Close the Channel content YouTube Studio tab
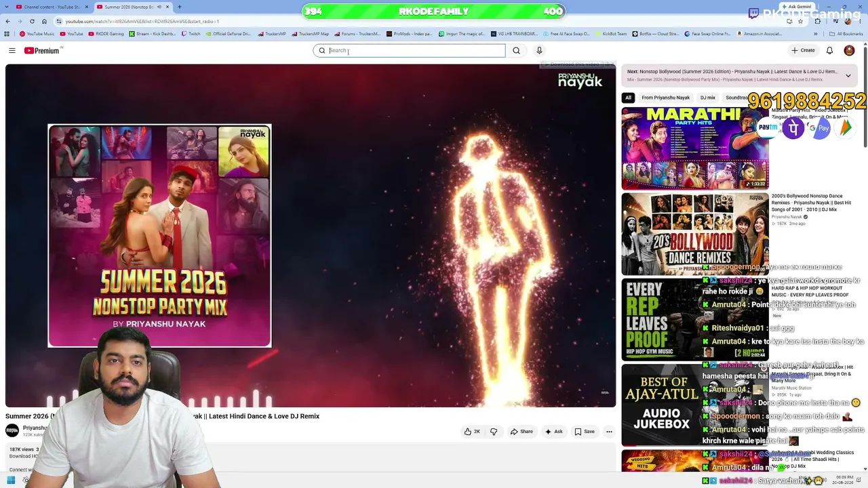The image size is (868, 488). [86, 7]
